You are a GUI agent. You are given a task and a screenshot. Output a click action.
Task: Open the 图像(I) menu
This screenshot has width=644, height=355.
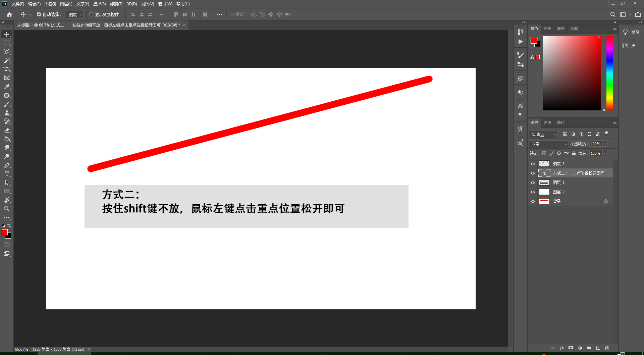tap(50, 4)
